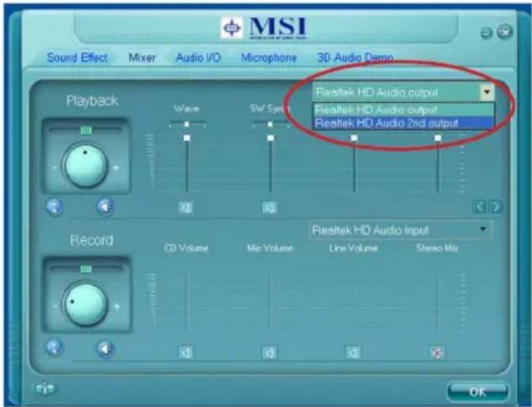The image size is (532, 407).
Task: Click the OK button
Action: click(478, 392)
